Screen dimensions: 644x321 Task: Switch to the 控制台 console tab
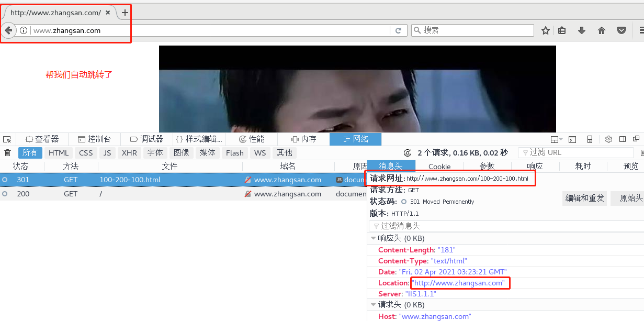(x=94, y=139)
